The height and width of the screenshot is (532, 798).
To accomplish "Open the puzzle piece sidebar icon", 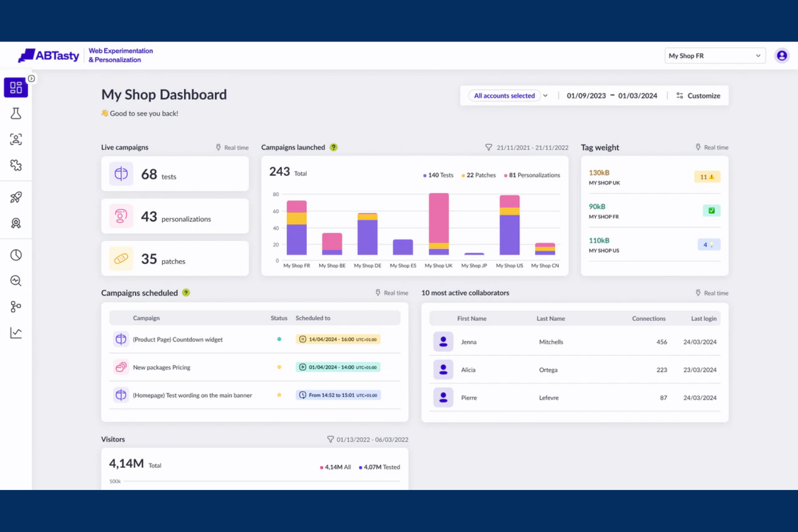I will [16, 165].
